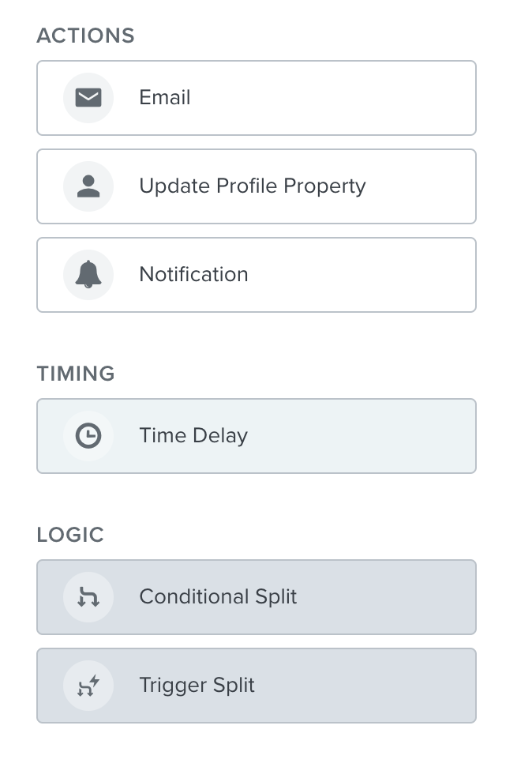Click the lightning bolt Trigger Split icon

(88, 685)
